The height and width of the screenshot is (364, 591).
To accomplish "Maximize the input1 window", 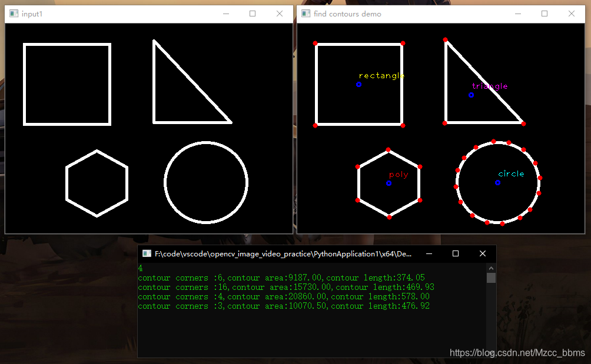I will tap(253, 14).
